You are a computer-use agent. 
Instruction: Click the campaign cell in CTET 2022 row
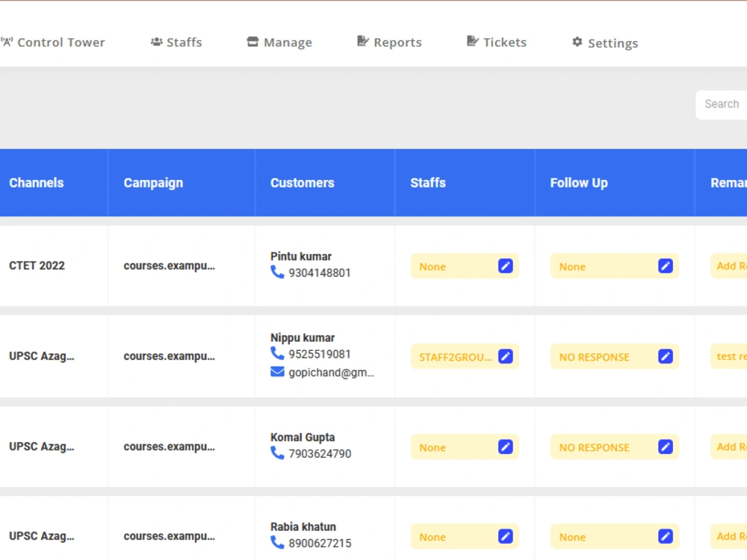pos(169,266)
